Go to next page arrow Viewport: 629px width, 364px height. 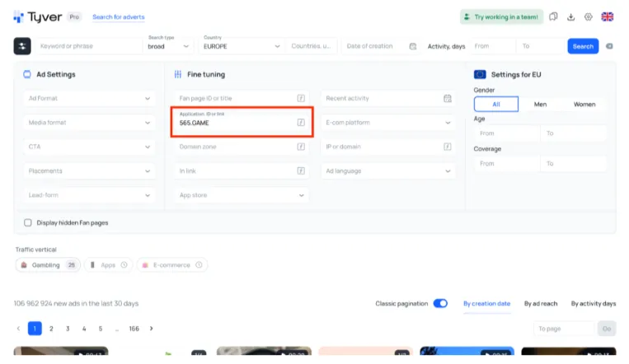point(151,329)
